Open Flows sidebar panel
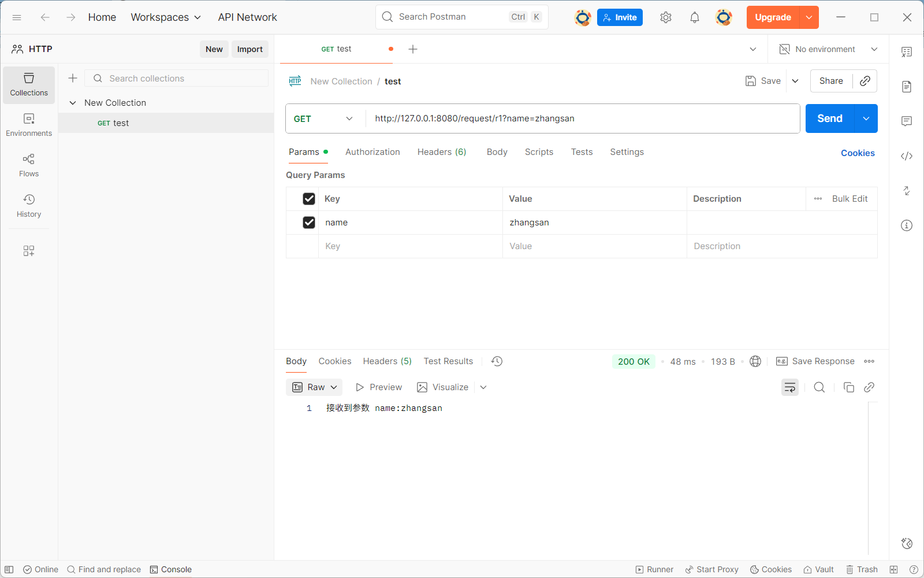The width and height of the screenshot is (924, 578). [29, 166]
